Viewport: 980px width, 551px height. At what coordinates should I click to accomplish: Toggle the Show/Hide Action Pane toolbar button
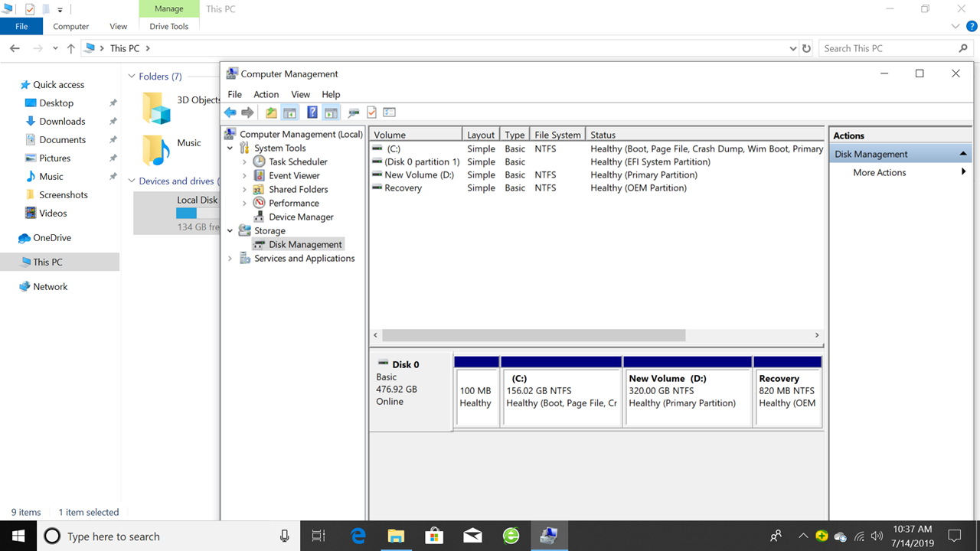point(331,112)
